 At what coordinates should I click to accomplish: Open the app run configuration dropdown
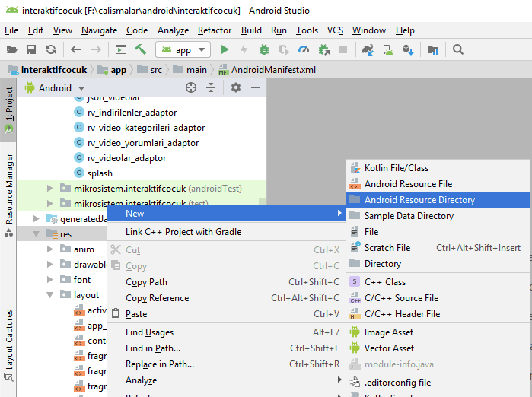[x=183, y=50]
